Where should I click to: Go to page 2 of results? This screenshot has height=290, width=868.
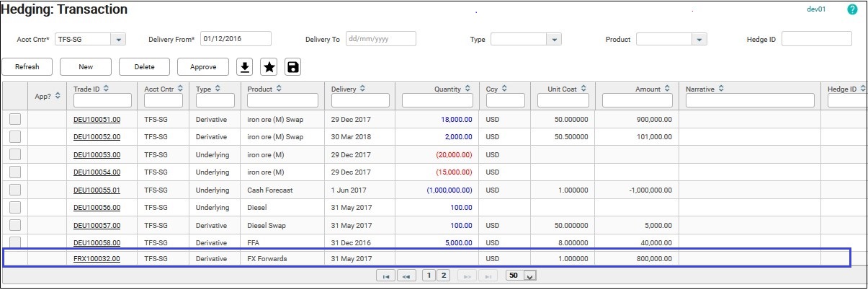tap(444, 276)
